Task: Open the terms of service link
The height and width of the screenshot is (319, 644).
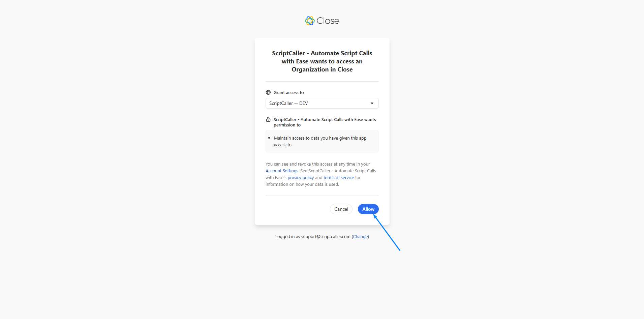Action: [339, 178]
